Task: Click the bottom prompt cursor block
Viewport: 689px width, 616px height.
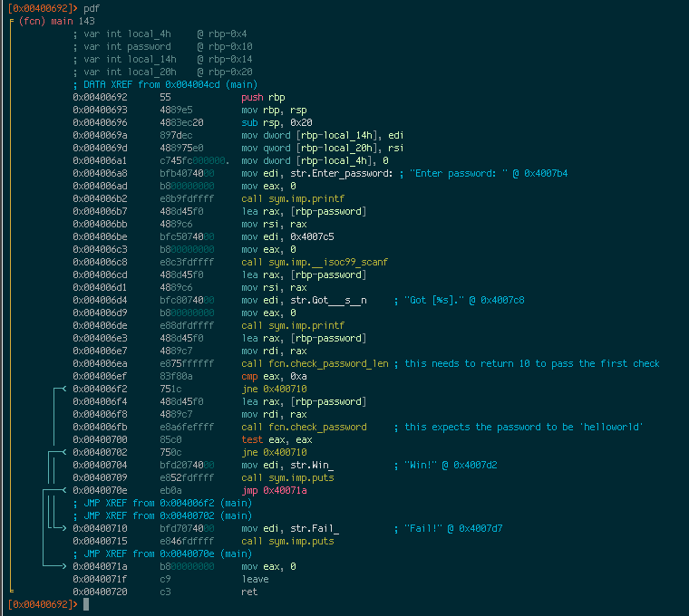Action: point(86,604)
